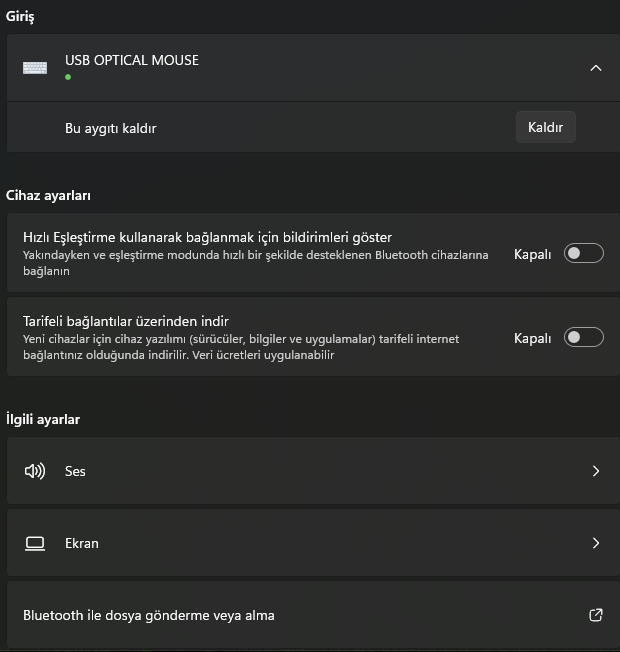Click the speaker icon in the Ses row
Viewport: 620px width, 652px height.
click(x=35, y=471)
